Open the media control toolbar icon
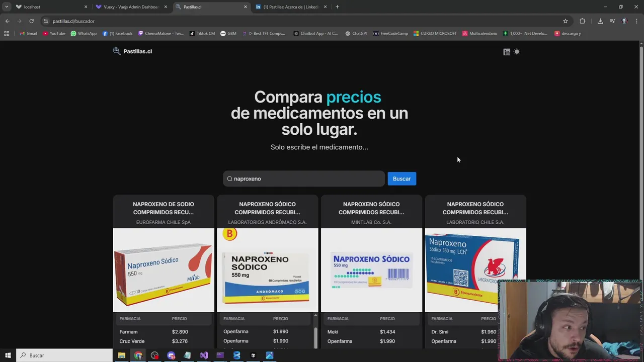The height and width of the screenshot is (362, 644). point(612,21)
